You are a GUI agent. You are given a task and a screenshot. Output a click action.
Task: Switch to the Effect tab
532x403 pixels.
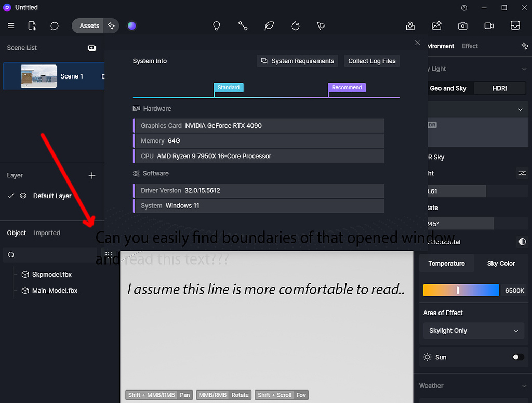point(470,46)
